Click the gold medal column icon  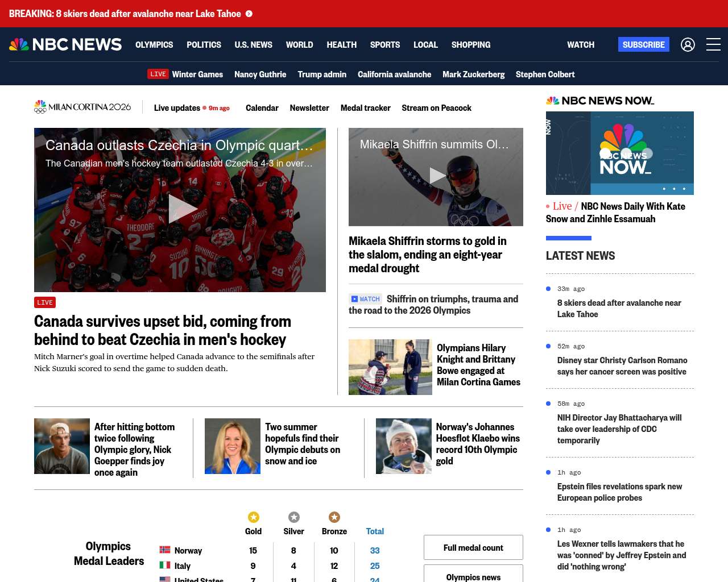pos(254,517)
